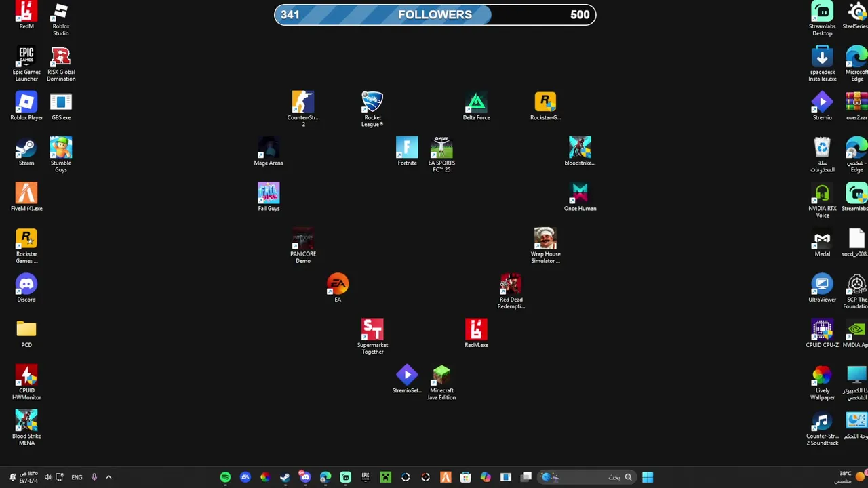The width and height of the screenshot is (868, 488).
Task: Select the NVIDIA RTX Voice icon
Action: pos(822,201)
